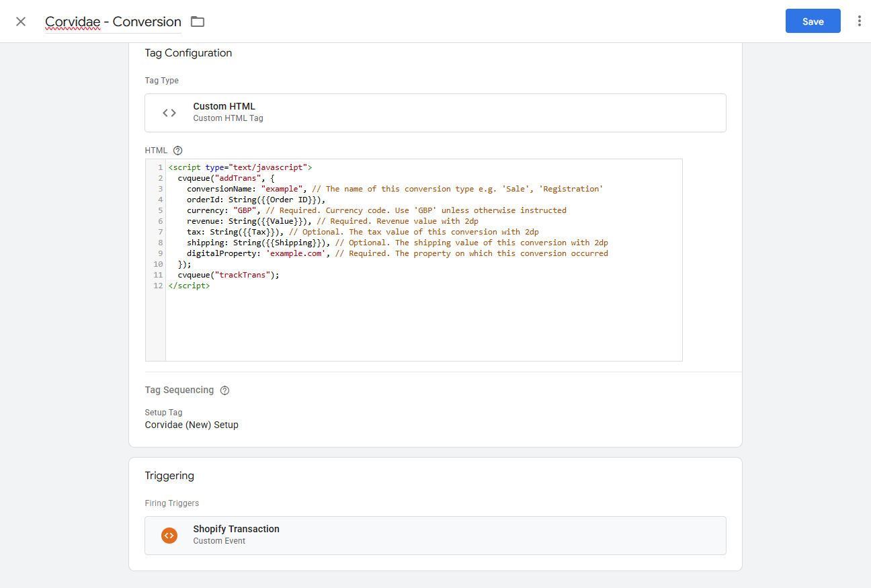Close the tag editor with the X icon

21,22
